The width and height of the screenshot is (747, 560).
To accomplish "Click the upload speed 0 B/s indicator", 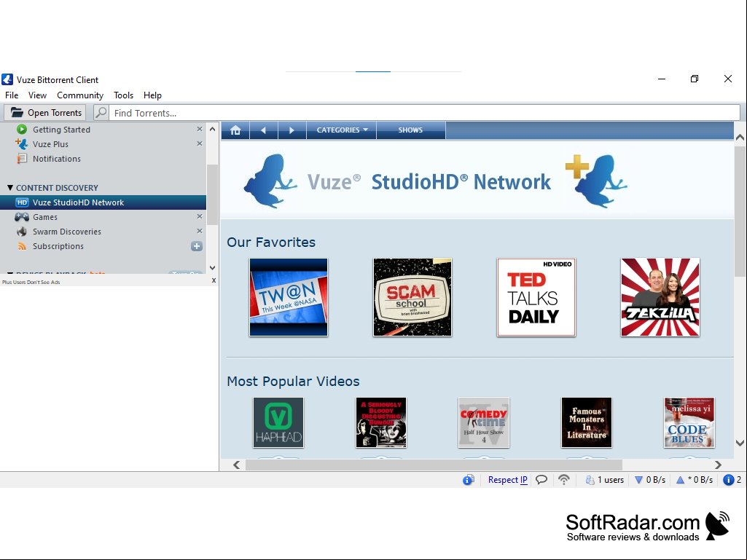I will click(x=695, y=480).
